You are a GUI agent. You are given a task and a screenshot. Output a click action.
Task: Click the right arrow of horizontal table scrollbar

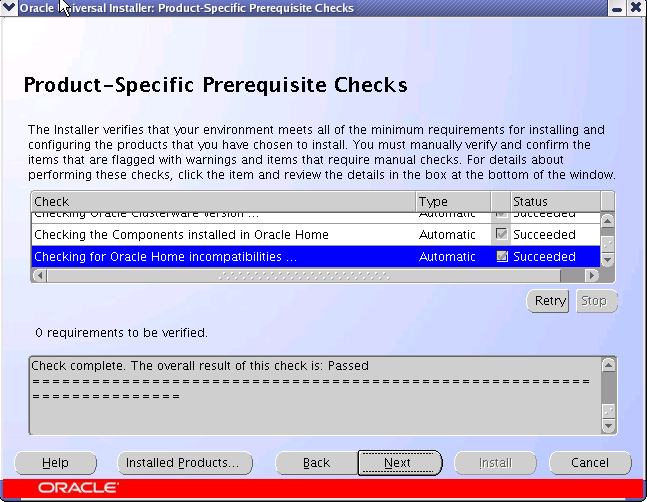(592, 275)
